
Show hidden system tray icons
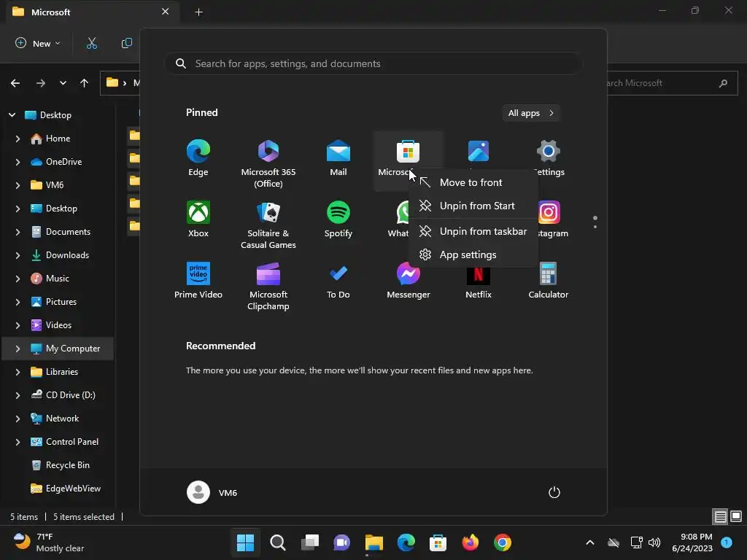[589, 542]
